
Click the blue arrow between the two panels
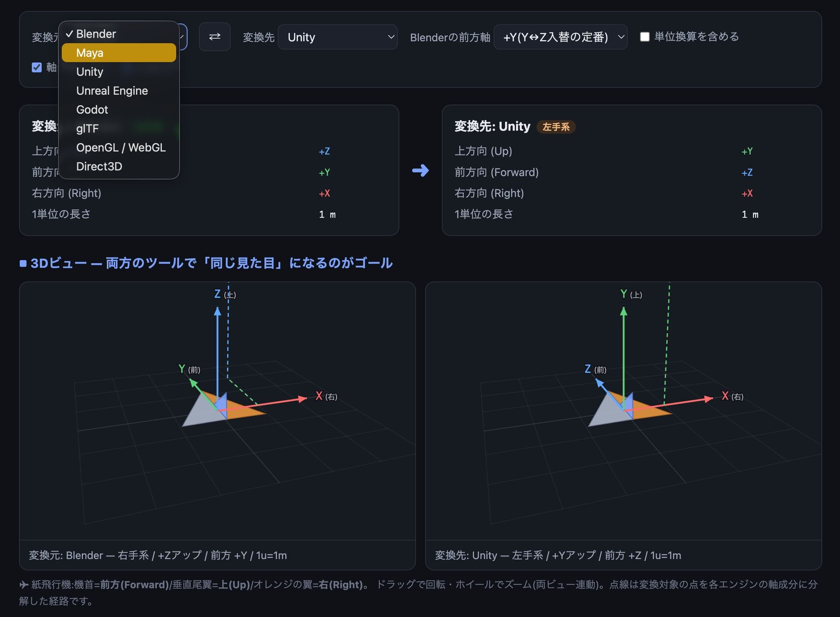click(x=420, y=170)
